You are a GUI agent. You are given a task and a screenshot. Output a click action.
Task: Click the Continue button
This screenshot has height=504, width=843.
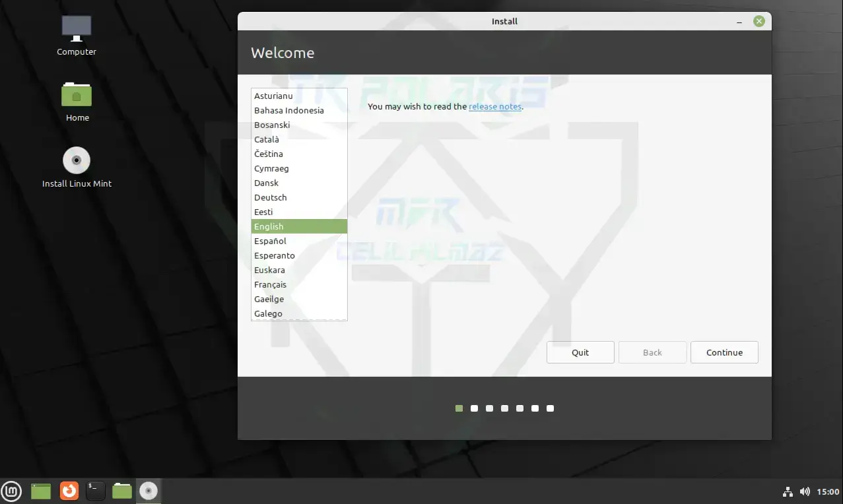pos(724,352)
